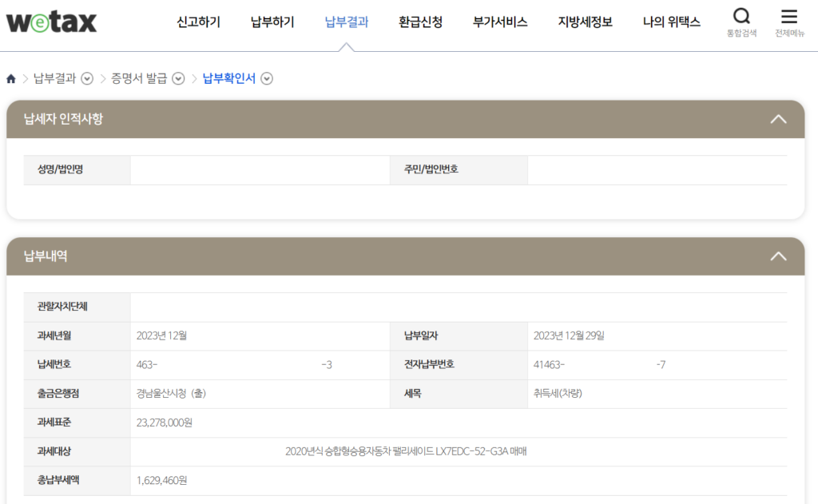Expand the 증명서 발급 breadcrumb dropdown arrow
Screen dimensions: 818x504
coord(177,78)
